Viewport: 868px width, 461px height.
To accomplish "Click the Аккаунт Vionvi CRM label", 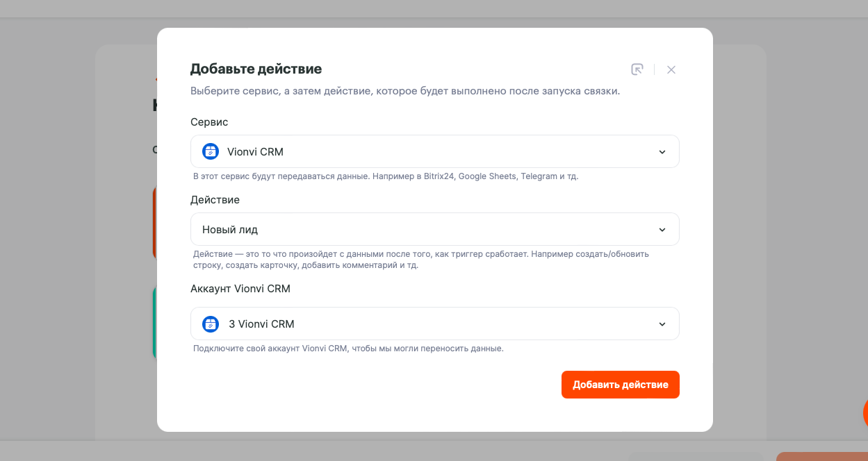I will [240, 289].
